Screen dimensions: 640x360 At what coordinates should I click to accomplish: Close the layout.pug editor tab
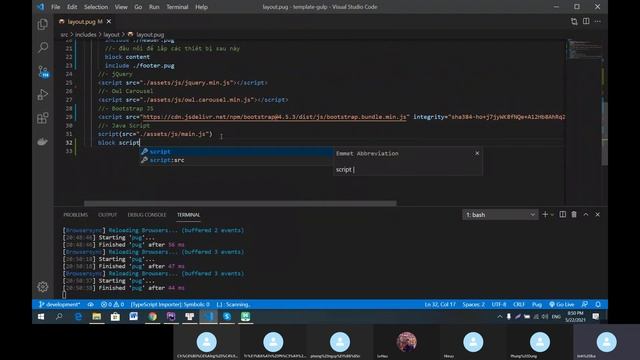[109, 21]
